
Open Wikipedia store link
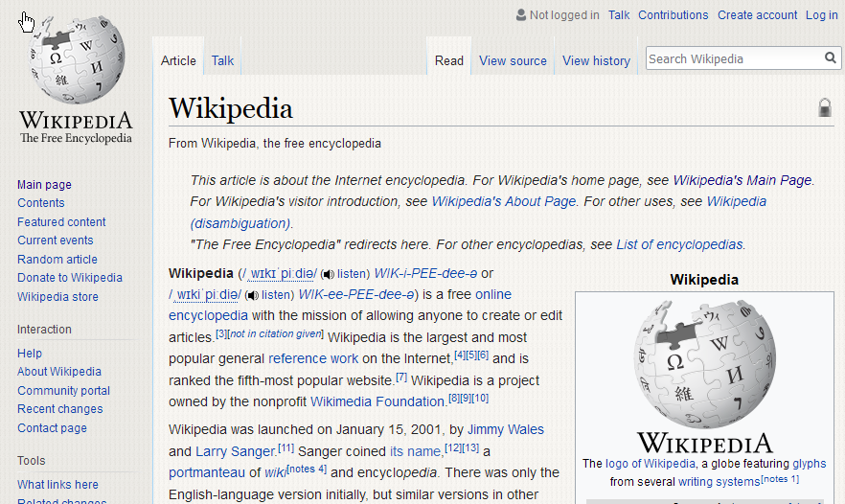tap(57, 297)
